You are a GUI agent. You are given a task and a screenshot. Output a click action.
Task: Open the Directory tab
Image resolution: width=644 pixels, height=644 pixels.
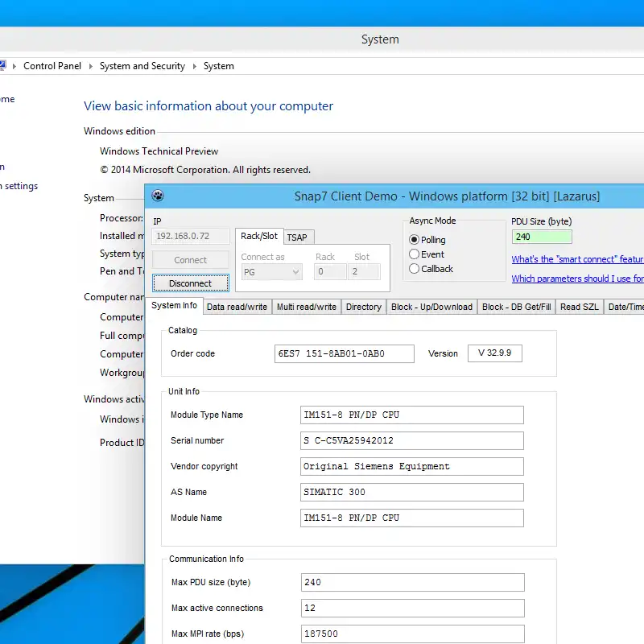364,307
